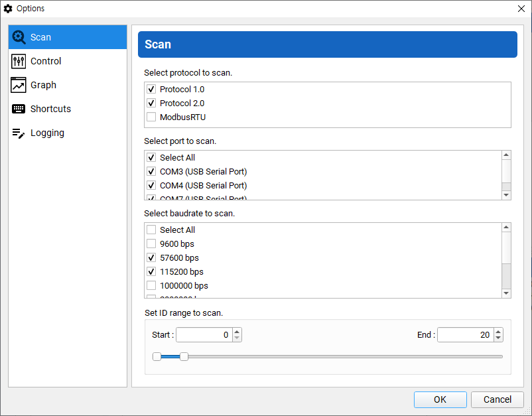Click baudrate list scroll down arrow
Screen dimensions: 532x416
pos(506,293)
